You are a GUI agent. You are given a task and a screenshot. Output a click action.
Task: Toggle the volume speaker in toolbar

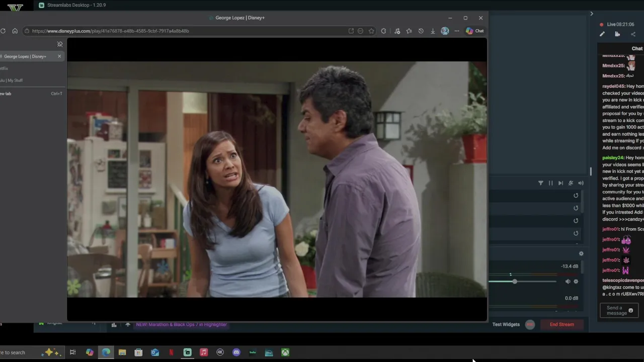pyautogui.click(x=581, y=183)
